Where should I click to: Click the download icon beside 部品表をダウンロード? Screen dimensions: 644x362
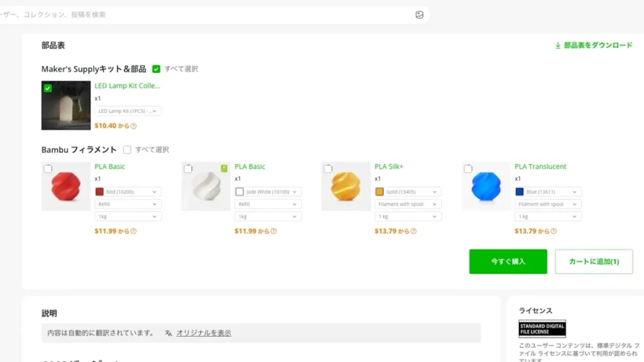558,45
